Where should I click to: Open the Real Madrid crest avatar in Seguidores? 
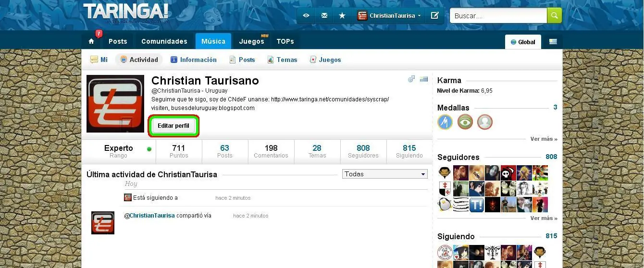click(x=477, y=173)
